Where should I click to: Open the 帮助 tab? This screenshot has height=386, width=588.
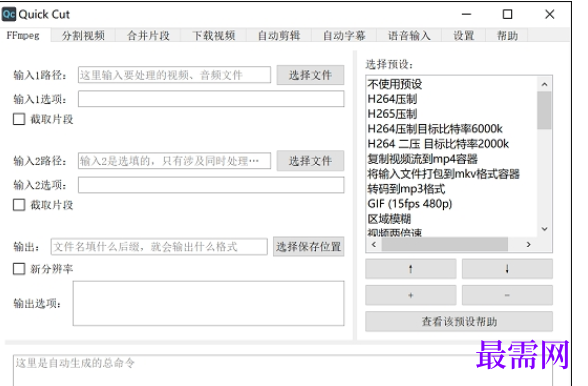[507, 36]
